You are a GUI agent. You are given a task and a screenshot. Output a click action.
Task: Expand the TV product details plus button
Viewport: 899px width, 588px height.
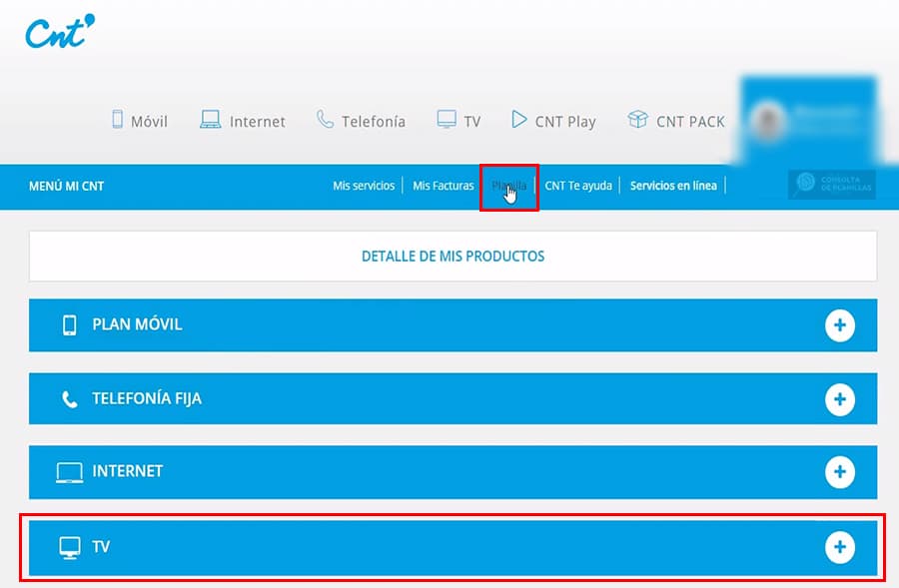[840, 547]
